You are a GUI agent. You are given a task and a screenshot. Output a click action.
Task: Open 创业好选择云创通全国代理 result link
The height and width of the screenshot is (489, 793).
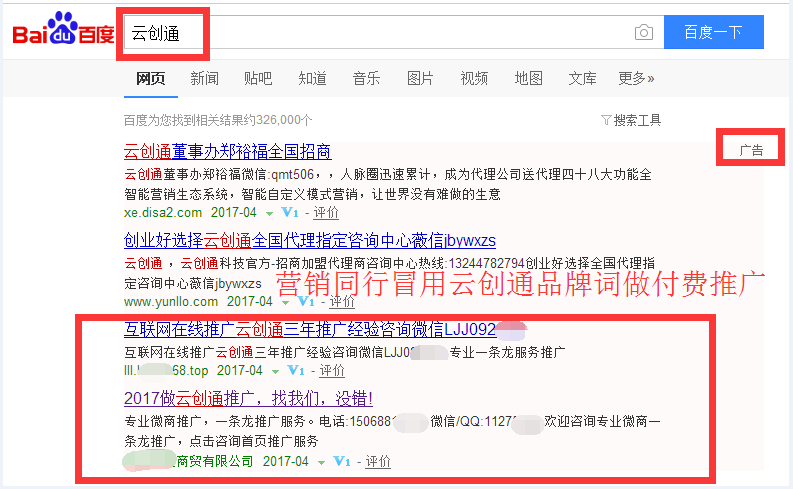pyautogui.click(x=310, y=241)
